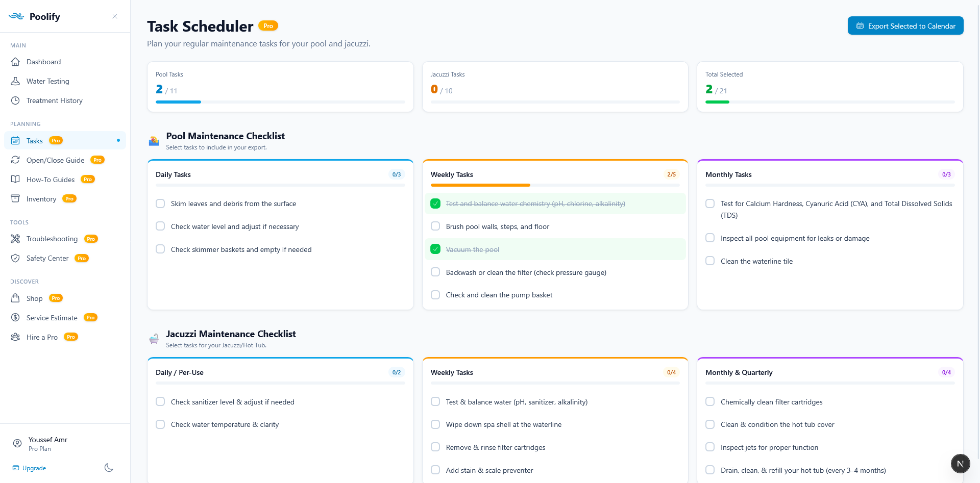The image size is (980, 483).
Task: Enable the Brush pool walls, steps, and floor task
Action: [435, 226]
